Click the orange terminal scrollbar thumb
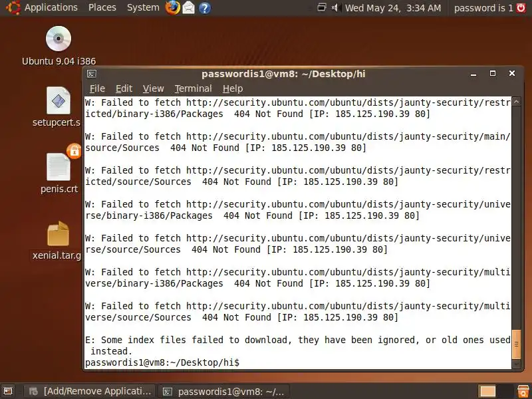 pos(516,344)
